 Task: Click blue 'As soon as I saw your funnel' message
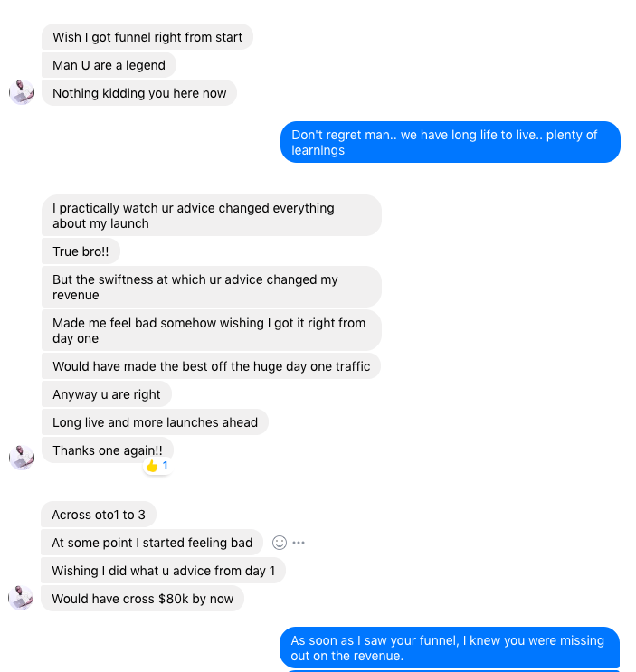tap(450, 648)
